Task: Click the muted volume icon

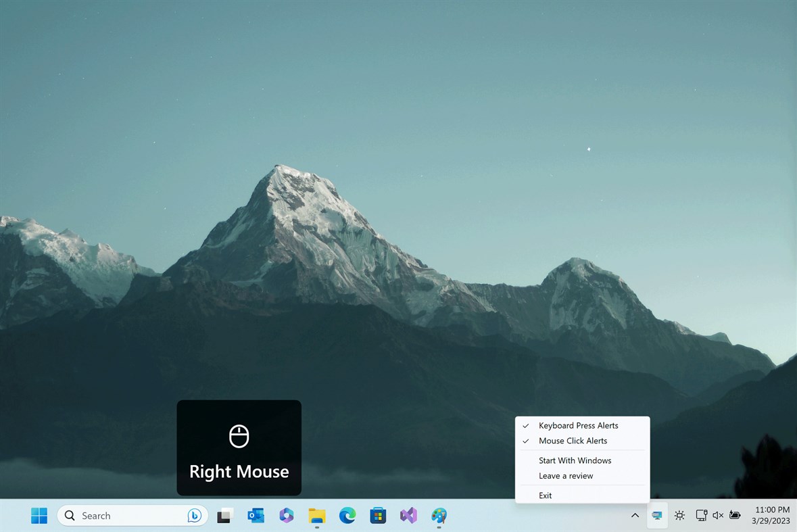Action: [718, 515]
